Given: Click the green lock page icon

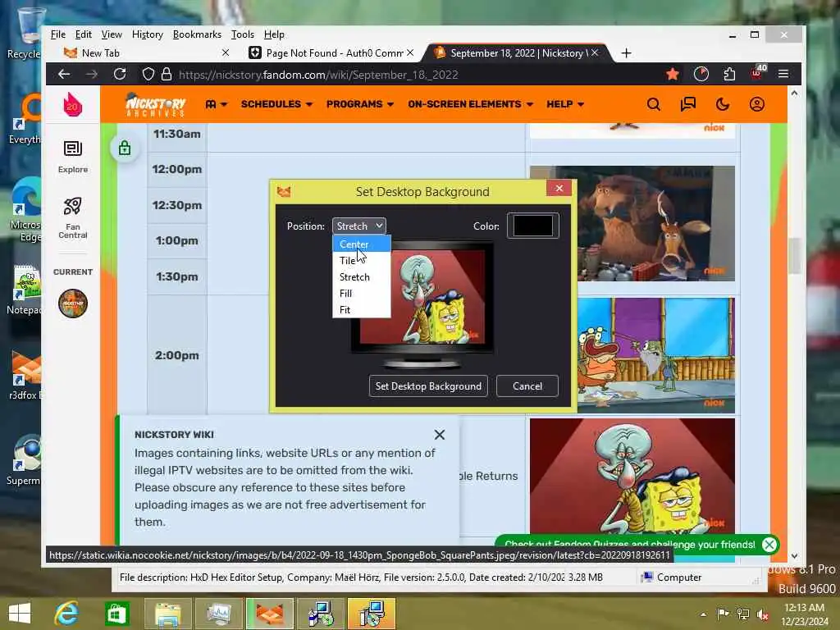Looking at the screenshot, I should tap(125, 148).
